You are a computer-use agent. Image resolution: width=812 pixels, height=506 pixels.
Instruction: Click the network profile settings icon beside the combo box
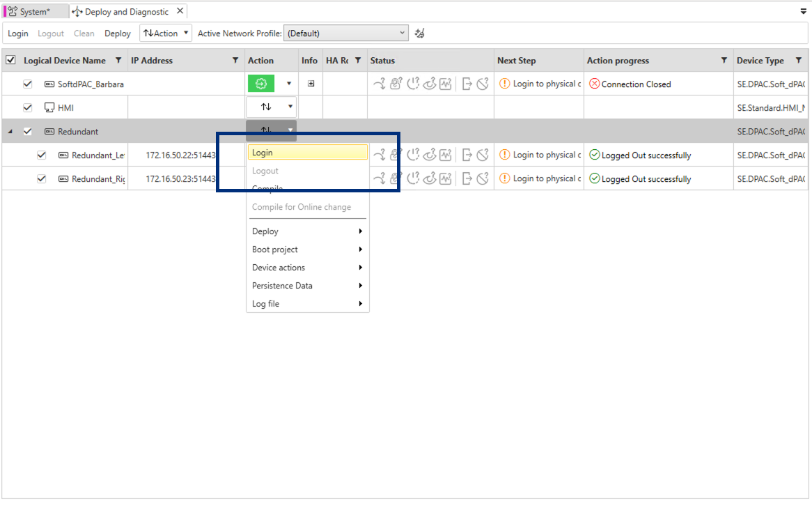click(420, 33)
